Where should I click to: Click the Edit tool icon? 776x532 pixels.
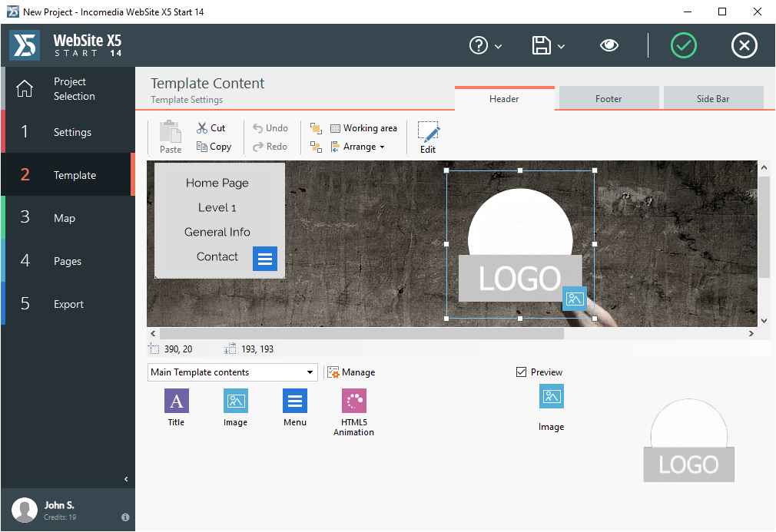[x=428, y=134]
